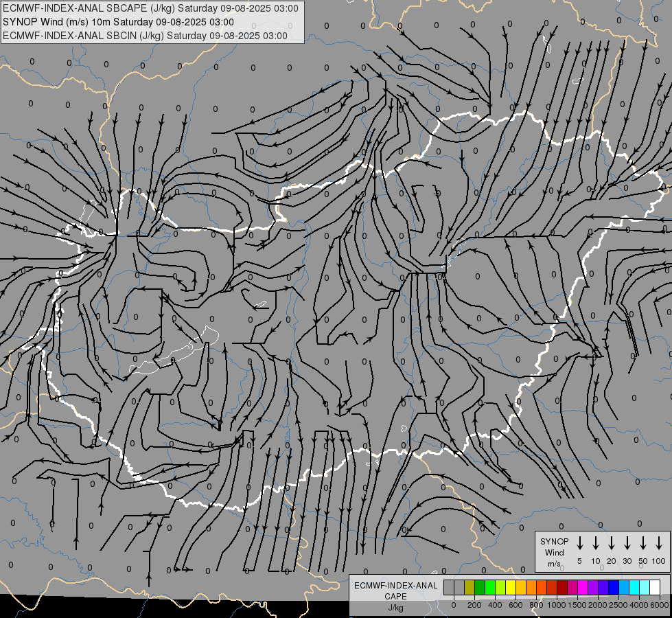
Task: Pick the first gray swatch in CAPE scale
Action: (449, 588)
